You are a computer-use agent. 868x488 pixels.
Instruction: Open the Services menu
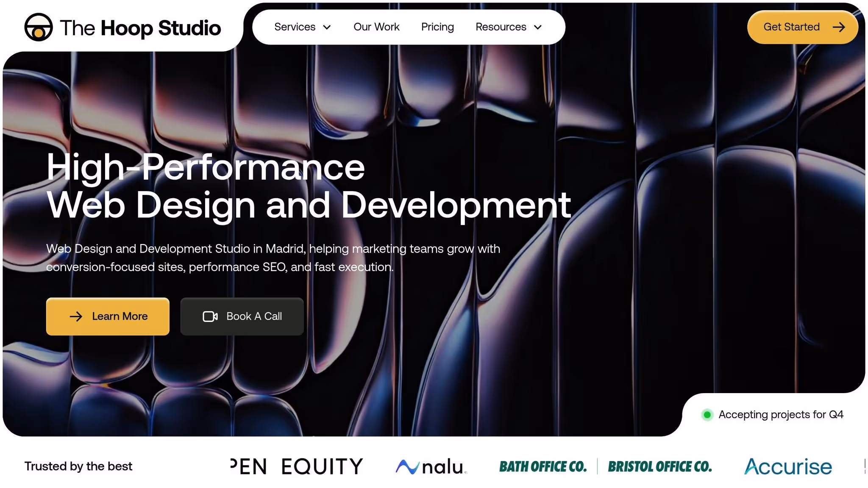[x=295, y=27]
